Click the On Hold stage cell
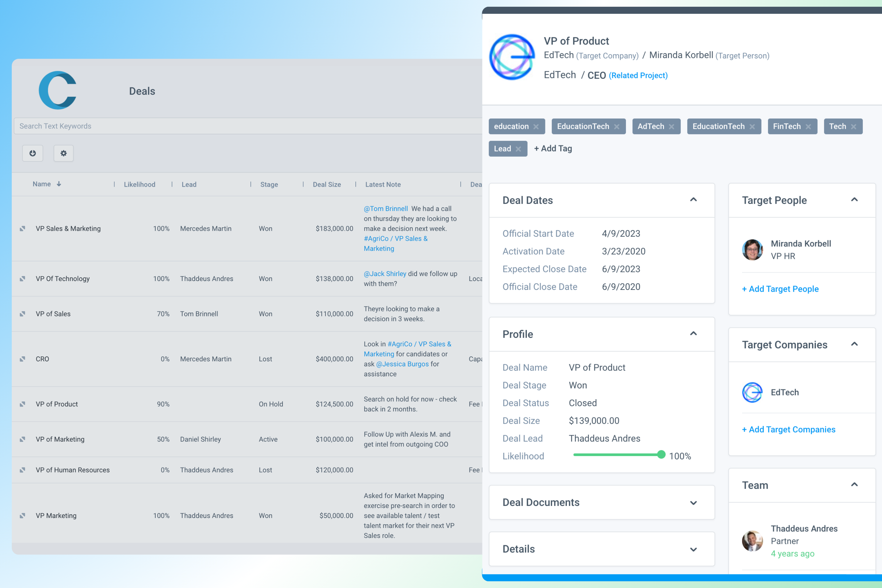 tap(271, 404)
